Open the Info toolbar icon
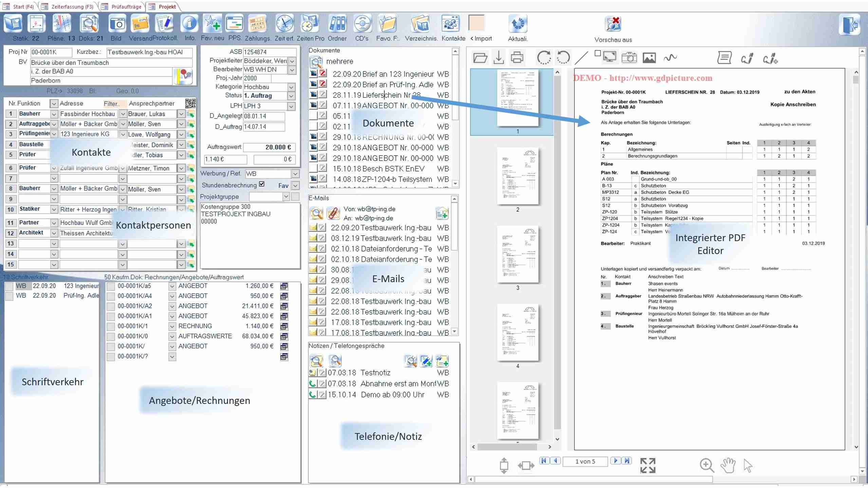The height and width of the screenshot is (488, 868). [189, 24]
